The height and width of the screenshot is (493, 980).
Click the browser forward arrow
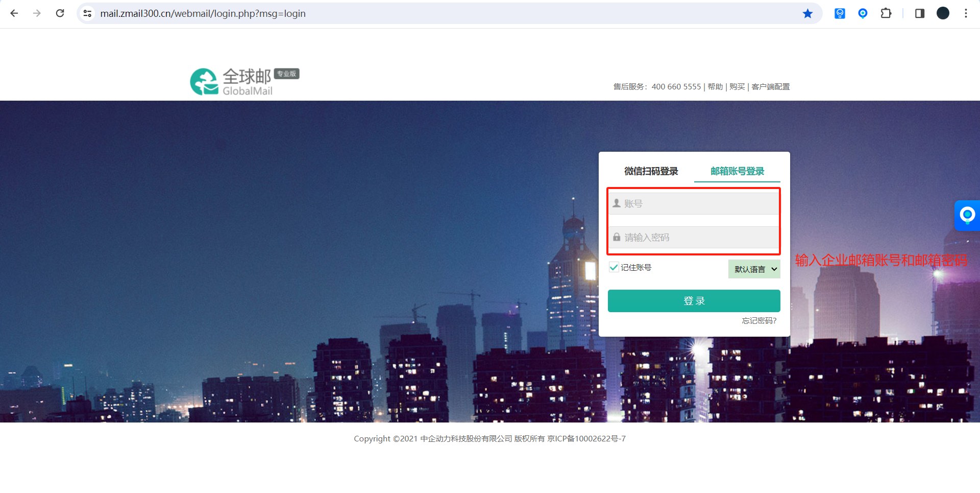tap(37, 13)
